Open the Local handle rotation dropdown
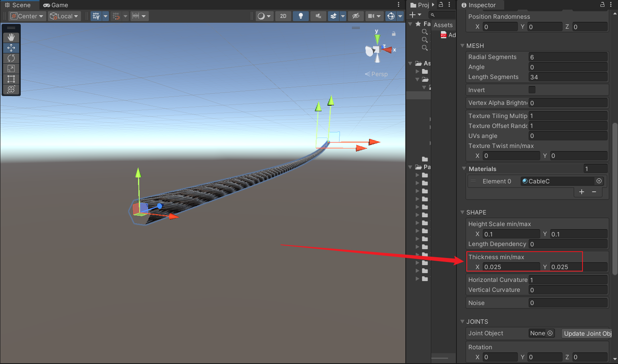618x364 pixels. pos(64,16)
